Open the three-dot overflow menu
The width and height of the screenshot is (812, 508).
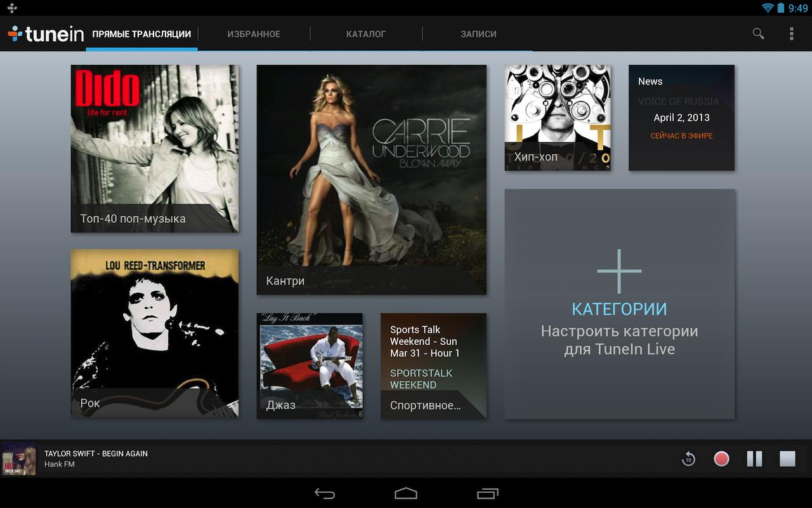(791, 34)
